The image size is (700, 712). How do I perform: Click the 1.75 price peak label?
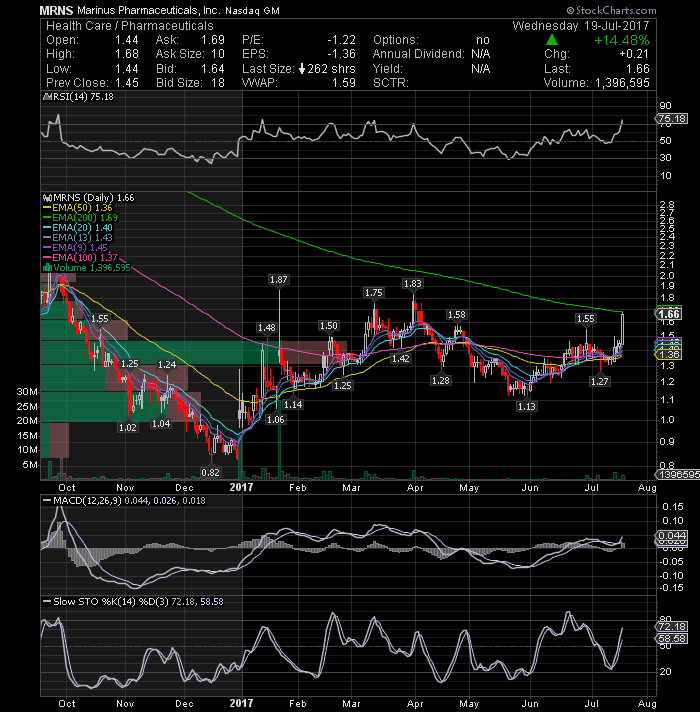pyautogui.click(x=374, y=293)
